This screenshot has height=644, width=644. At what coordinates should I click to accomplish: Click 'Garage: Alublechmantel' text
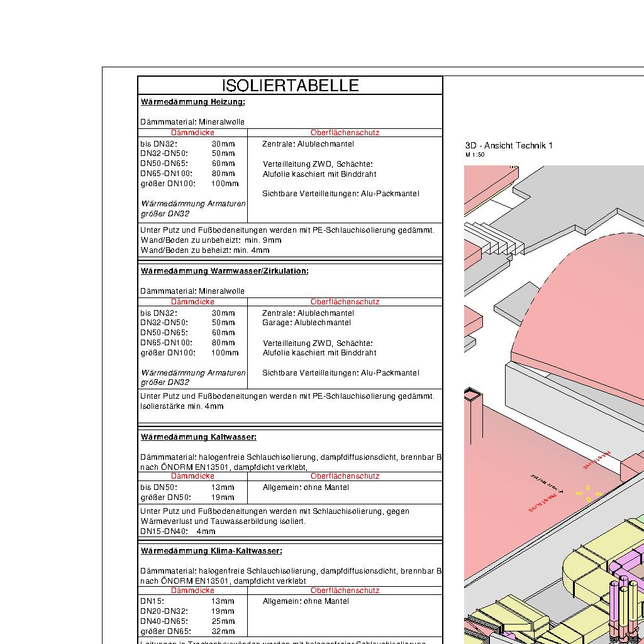click(x=306, y=323)
